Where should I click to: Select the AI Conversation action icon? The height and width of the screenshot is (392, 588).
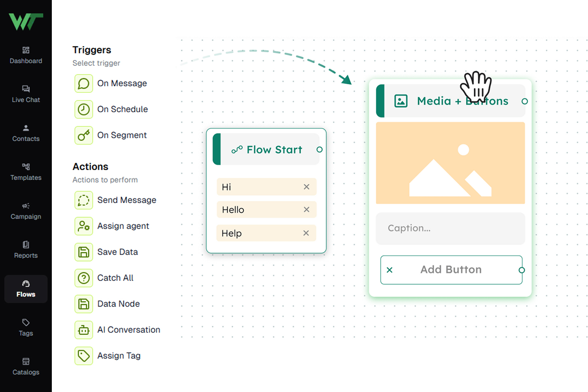[x=84, y=330]
